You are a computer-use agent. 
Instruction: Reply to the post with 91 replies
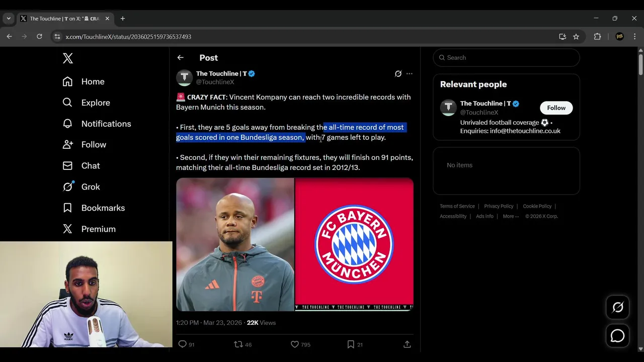(x=186, y=344)
